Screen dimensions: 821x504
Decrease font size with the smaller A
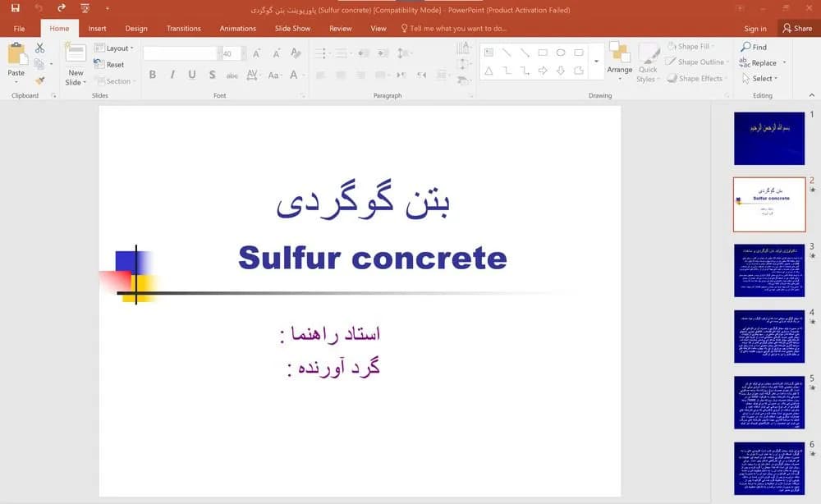point(276,53)
